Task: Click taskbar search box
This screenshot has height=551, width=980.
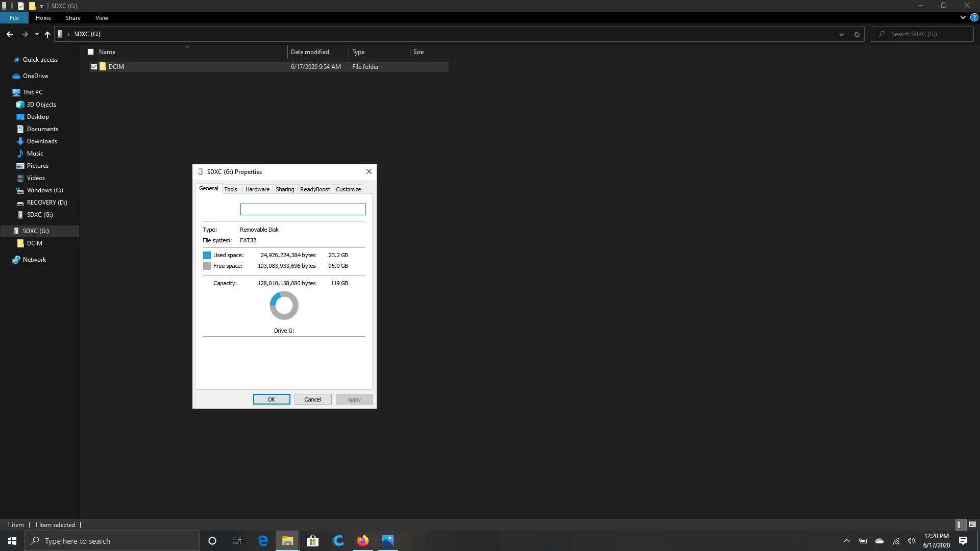Action: (112, 541)
